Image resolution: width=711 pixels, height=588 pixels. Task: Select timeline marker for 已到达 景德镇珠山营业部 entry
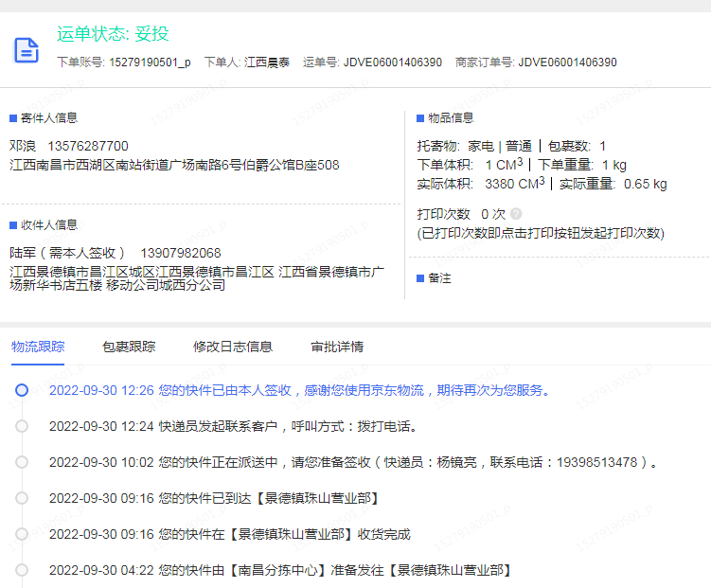(x=22, y=498)
